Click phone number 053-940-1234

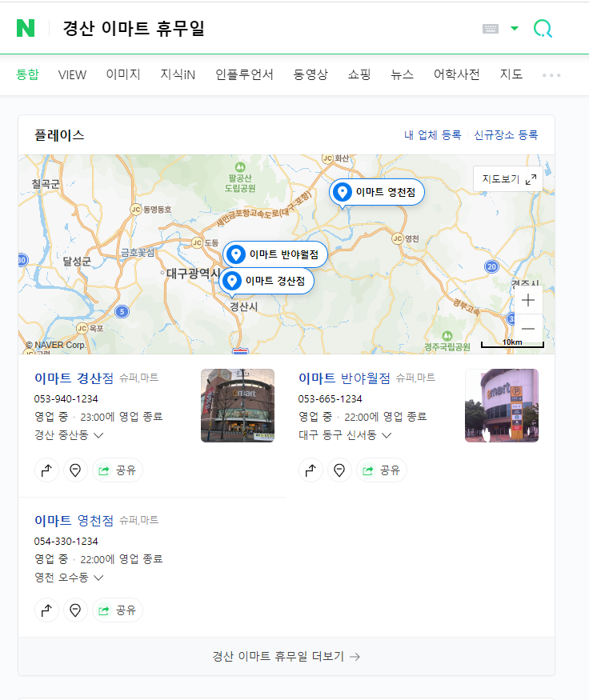point(66,398)
